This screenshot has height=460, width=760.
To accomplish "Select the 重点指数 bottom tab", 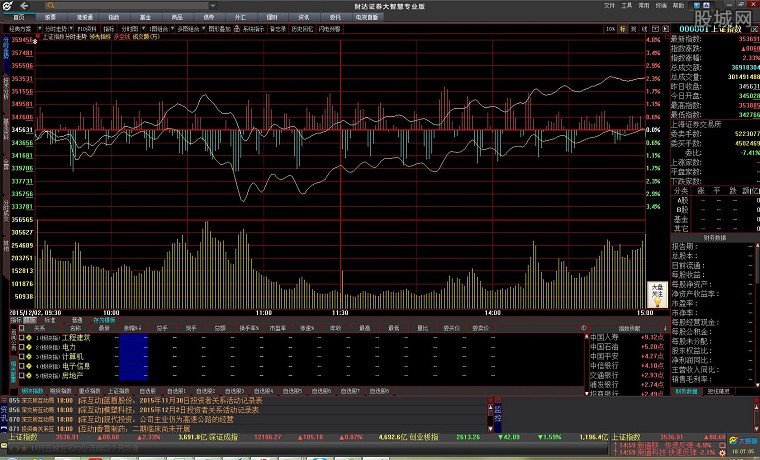I will (x=89, y=390).
